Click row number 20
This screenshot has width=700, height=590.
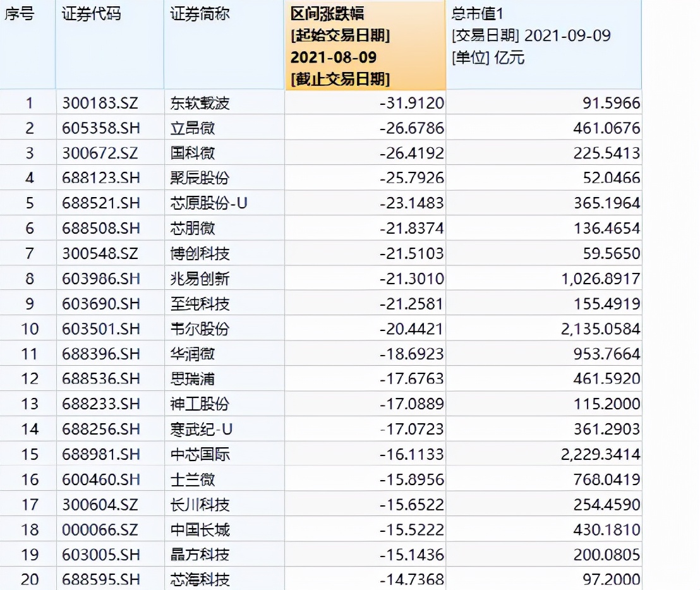(x=30, y=579)
